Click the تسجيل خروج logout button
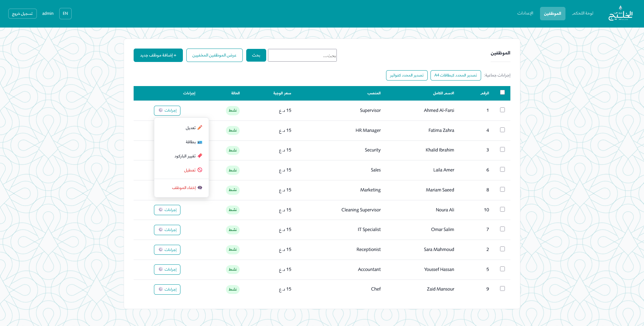 [x=22, y=13]
